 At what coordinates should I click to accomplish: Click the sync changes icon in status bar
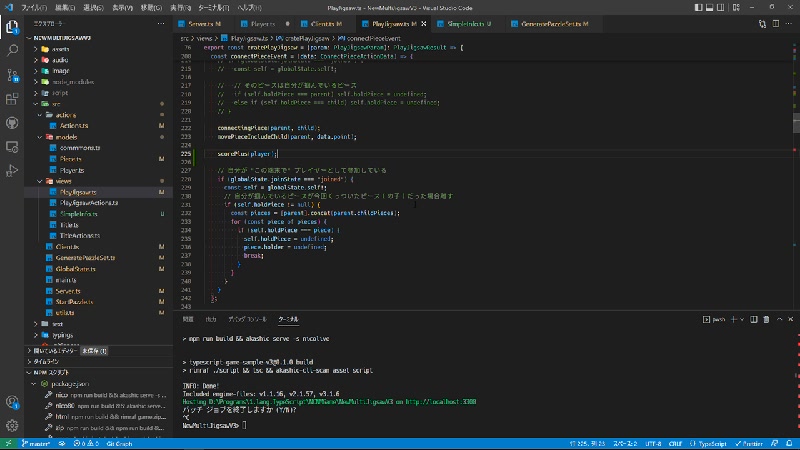[x=62, y=444]
